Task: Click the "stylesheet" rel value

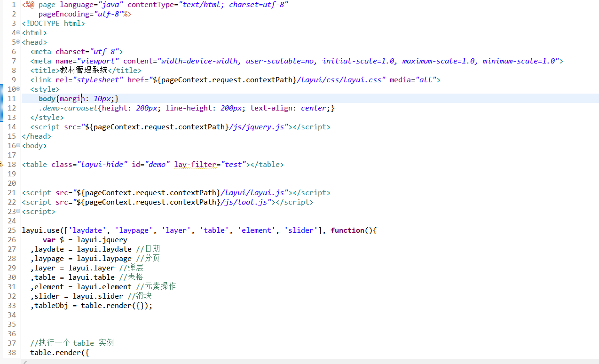Action: pos(98,79)
